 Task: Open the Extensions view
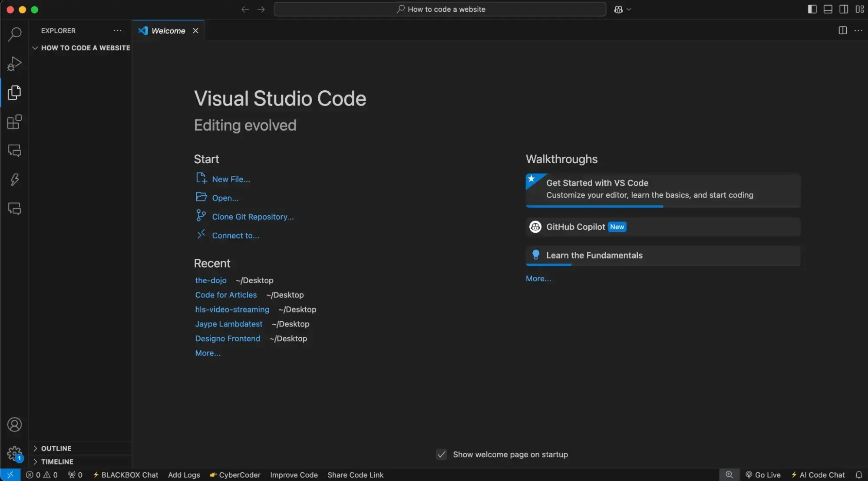coord(14,122)
